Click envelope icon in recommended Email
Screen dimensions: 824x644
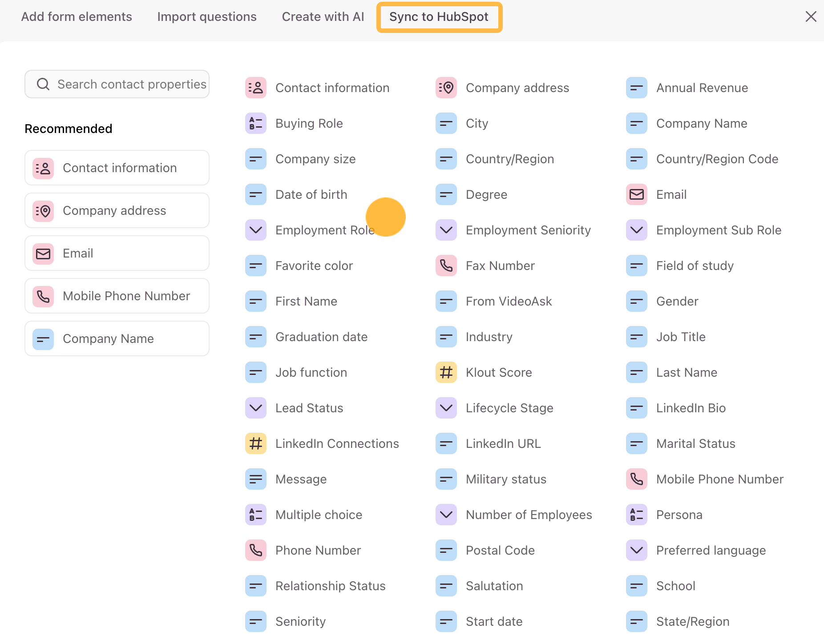point(43,254)
